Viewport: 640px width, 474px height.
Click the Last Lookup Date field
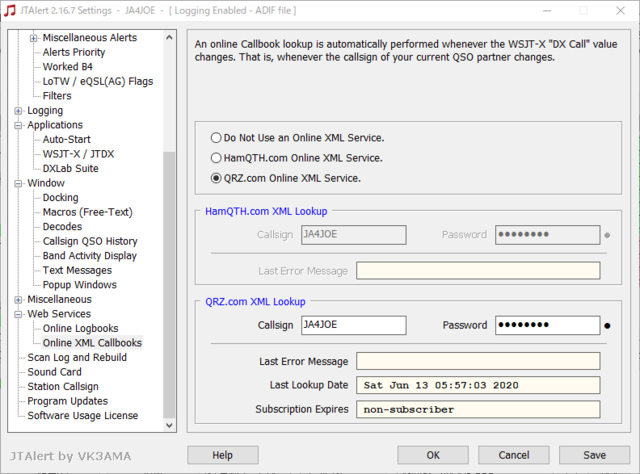pyautogui.click(x=478, y=385)
